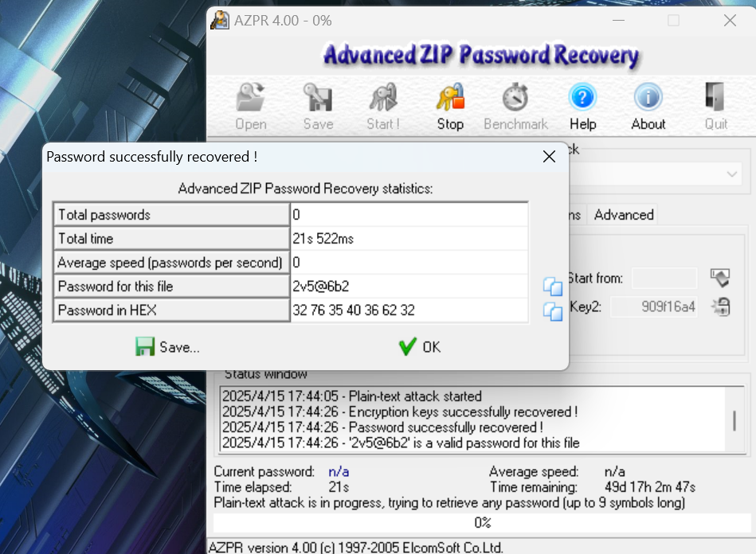
Task: Click the Total passwords row label
Action: coord(171,215)
